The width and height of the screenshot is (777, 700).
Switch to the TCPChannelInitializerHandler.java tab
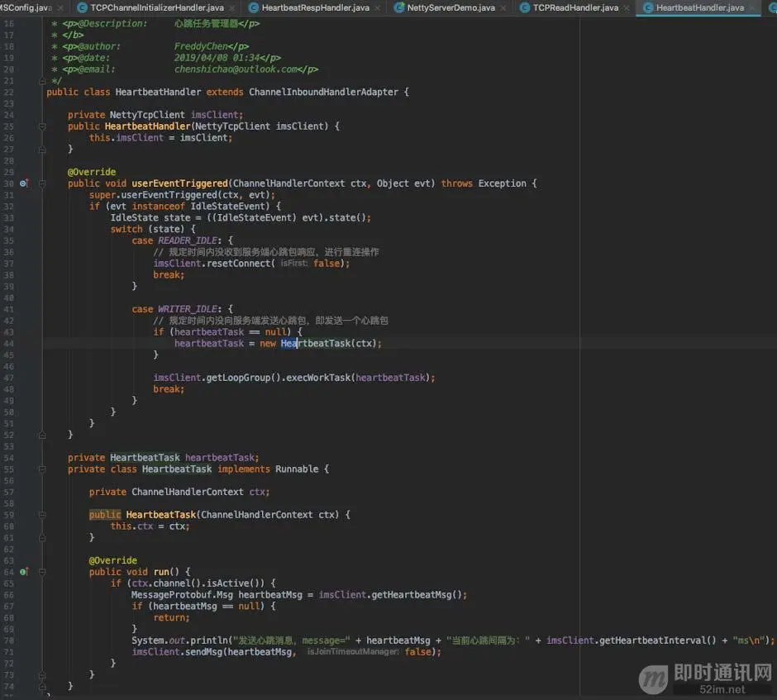point(157,7)
